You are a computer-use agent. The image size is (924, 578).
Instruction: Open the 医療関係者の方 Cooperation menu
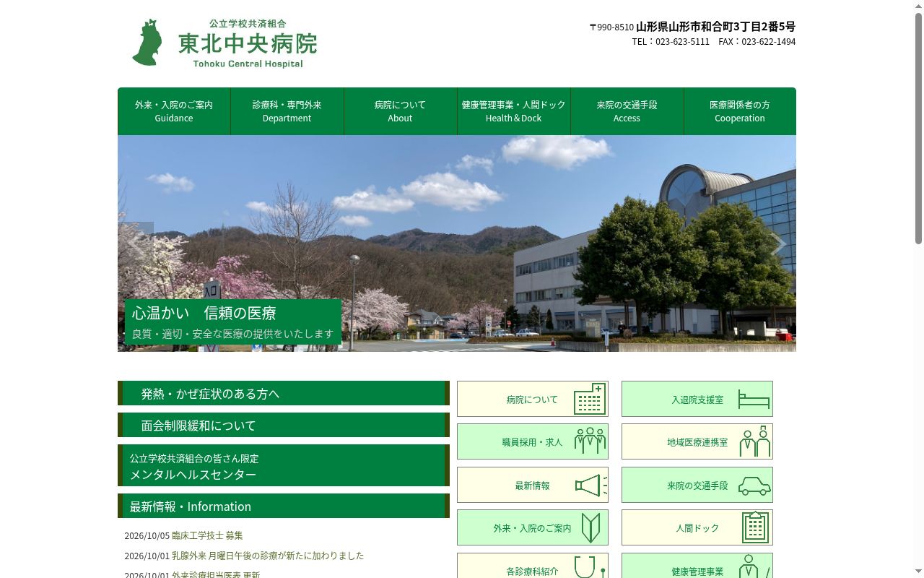click(x=740, y=111)
